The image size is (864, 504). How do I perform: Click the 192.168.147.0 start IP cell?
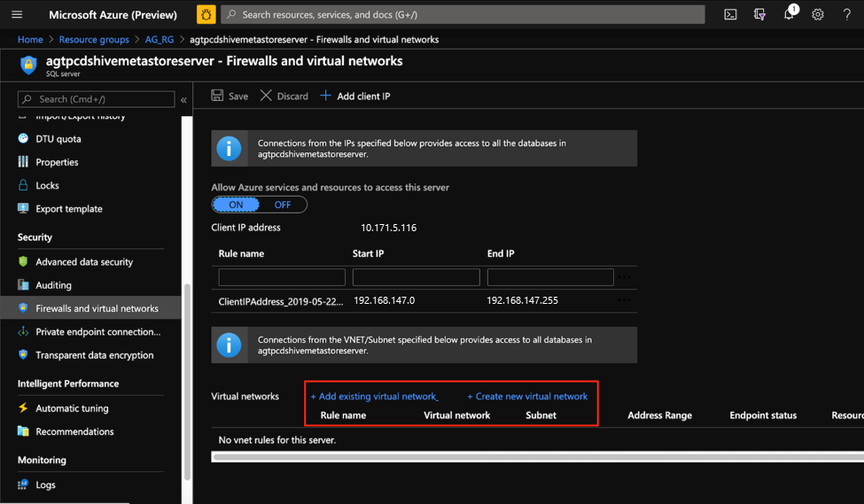click(384, 300)
